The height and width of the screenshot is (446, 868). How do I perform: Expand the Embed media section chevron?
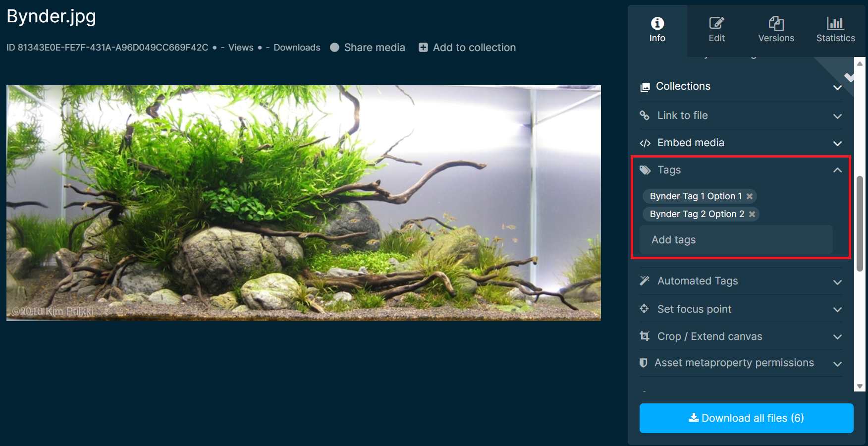[837, 144]
